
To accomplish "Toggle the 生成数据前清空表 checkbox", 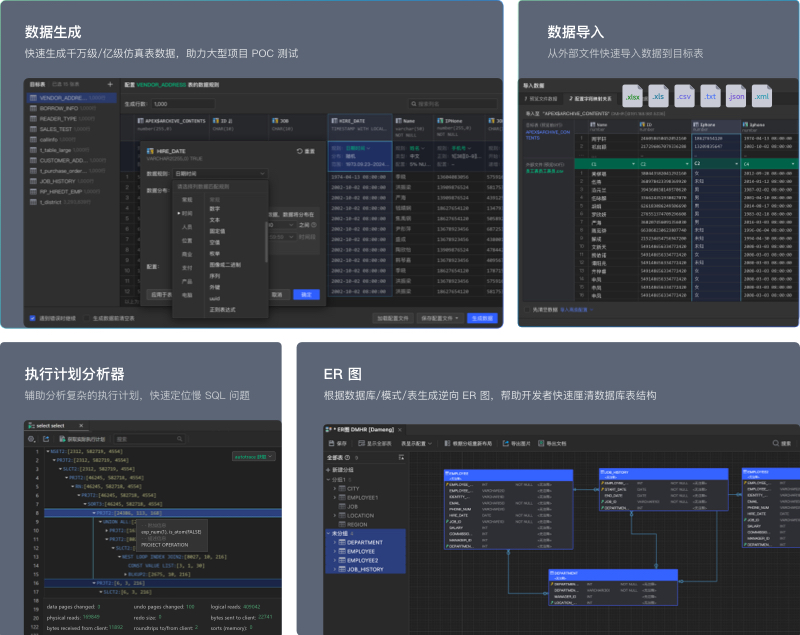I will click(x=87, y=318).
